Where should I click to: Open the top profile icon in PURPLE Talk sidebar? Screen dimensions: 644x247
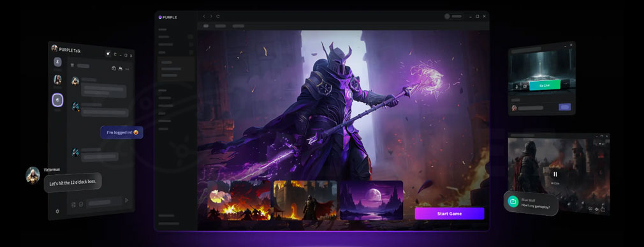pos(57,62)
